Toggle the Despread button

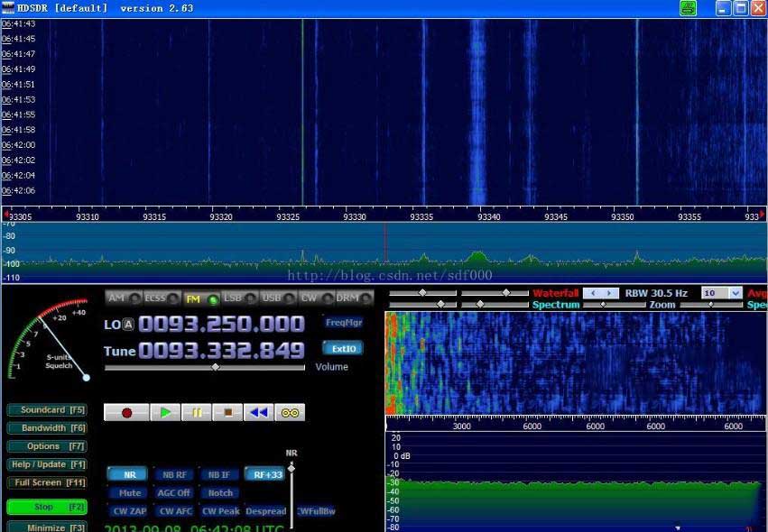[x=266, y=511]
